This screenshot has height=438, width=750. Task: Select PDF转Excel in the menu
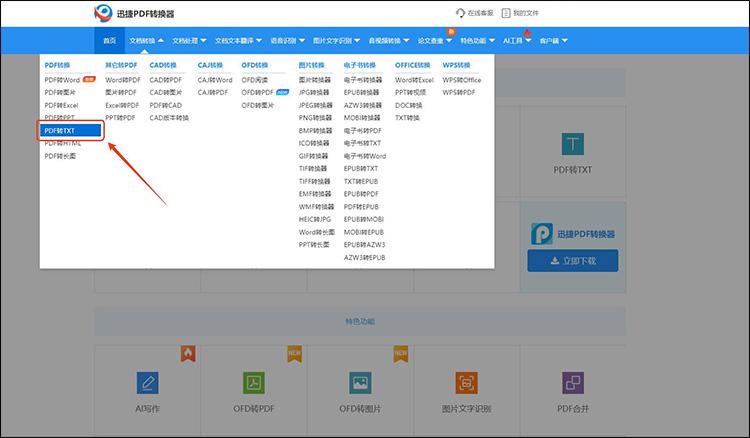[61, 105]
